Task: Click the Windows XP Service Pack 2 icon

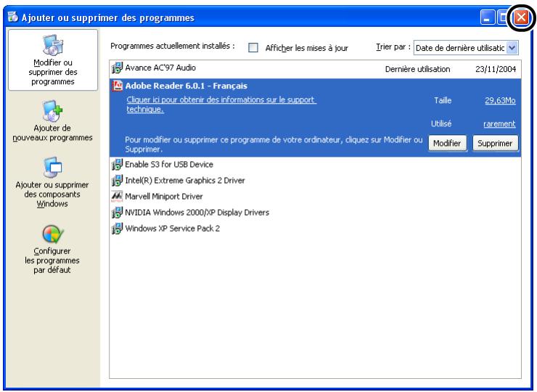Action: 117,228
